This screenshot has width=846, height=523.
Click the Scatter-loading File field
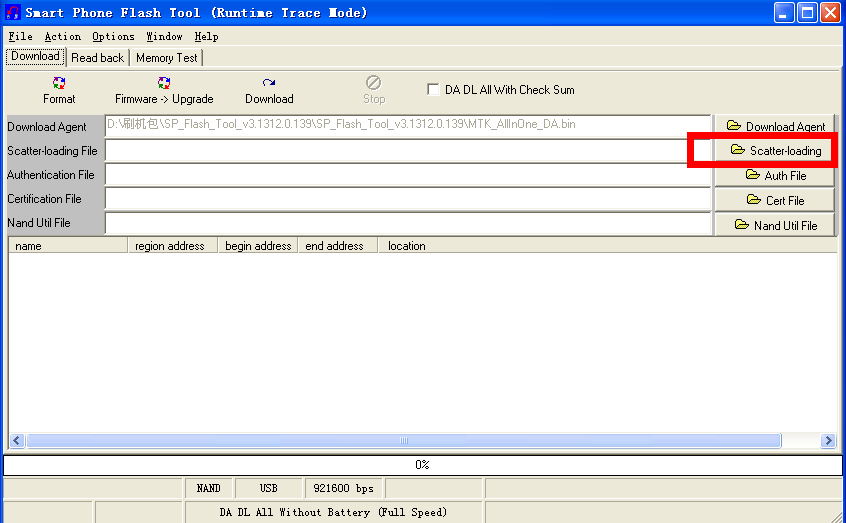[x=408, y=151]
